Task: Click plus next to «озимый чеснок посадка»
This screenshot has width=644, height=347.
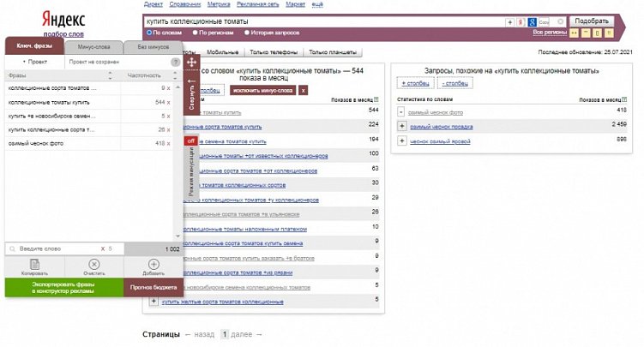Action: [401, 126]
